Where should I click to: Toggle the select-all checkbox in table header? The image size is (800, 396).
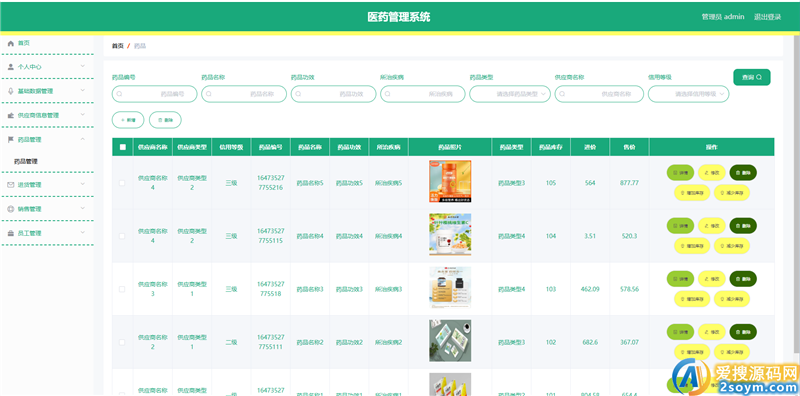(x=122, y=147)
